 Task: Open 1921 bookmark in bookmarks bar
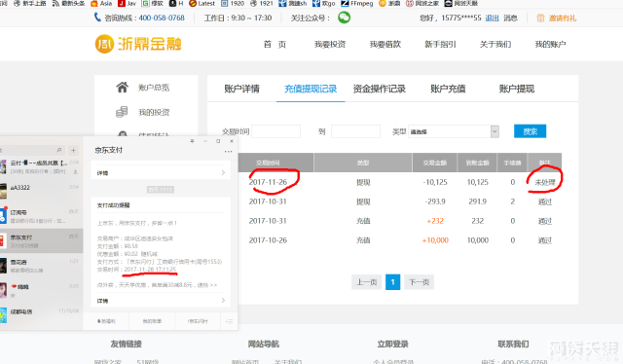[x=262, y=3]
